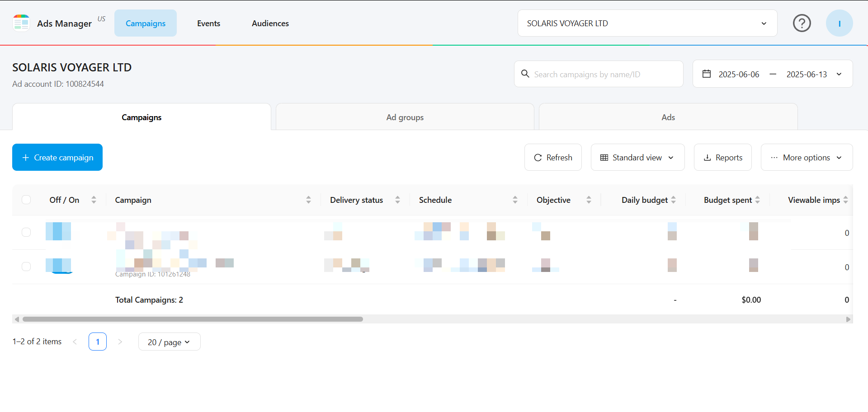Click the Ad account ID: 100824544 text

[58, 84]
